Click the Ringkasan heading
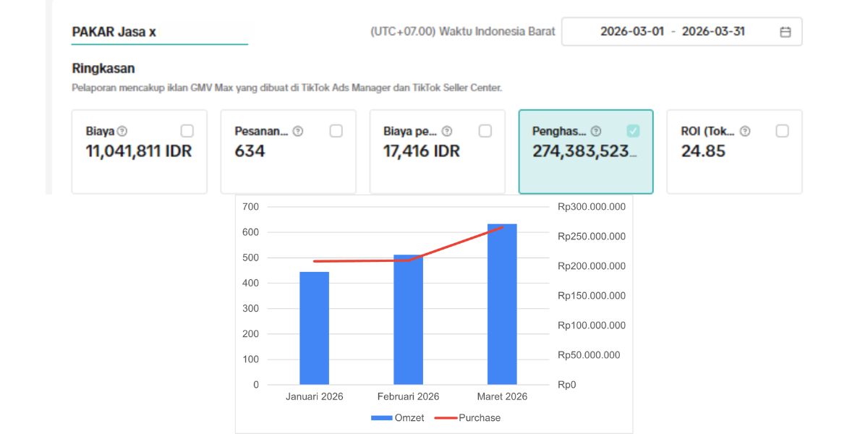Screen dimensions: 868x434 click(x=103, y=69)
